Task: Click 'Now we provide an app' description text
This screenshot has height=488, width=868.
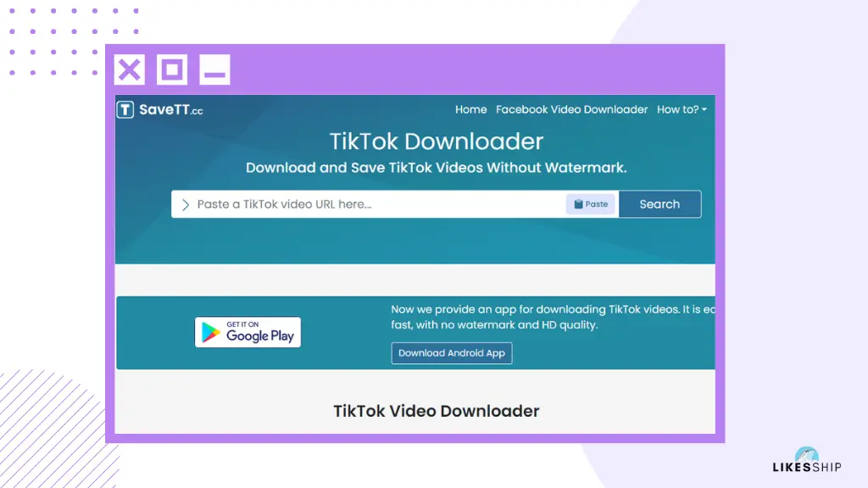Action: click(553, 317)
